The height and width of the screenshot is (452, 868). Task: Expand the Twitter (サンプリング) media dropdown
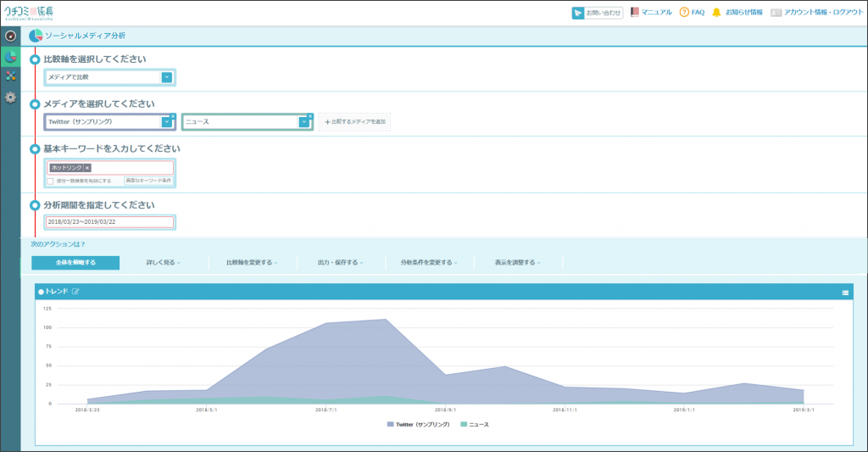[x=166, y=122]
